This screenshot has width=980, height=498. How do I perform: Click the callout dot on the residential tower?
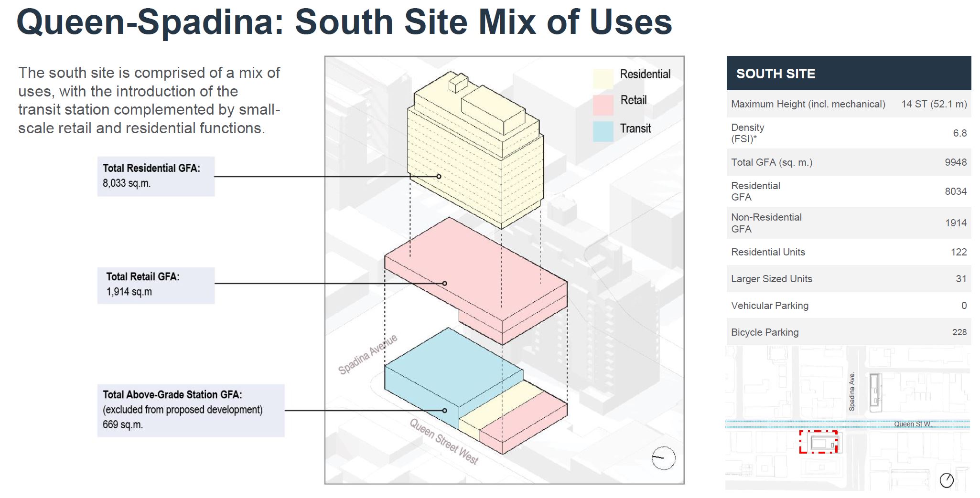tap(439, 176)
